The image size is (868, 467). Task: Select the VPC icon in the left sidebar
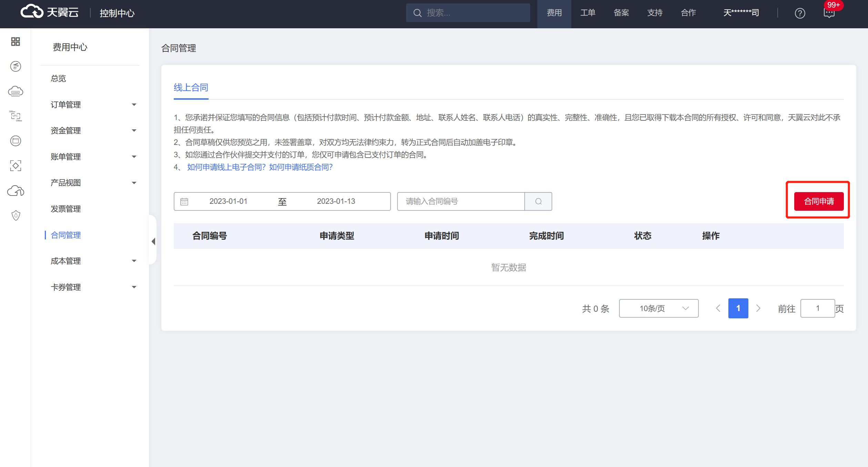click(x=15, y=117)
